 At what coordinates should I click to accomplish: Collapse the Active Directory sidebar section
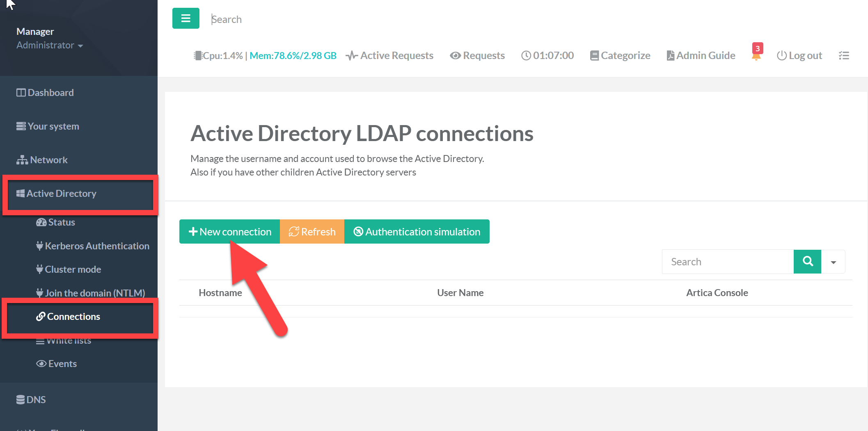click(x=62, y=194)
